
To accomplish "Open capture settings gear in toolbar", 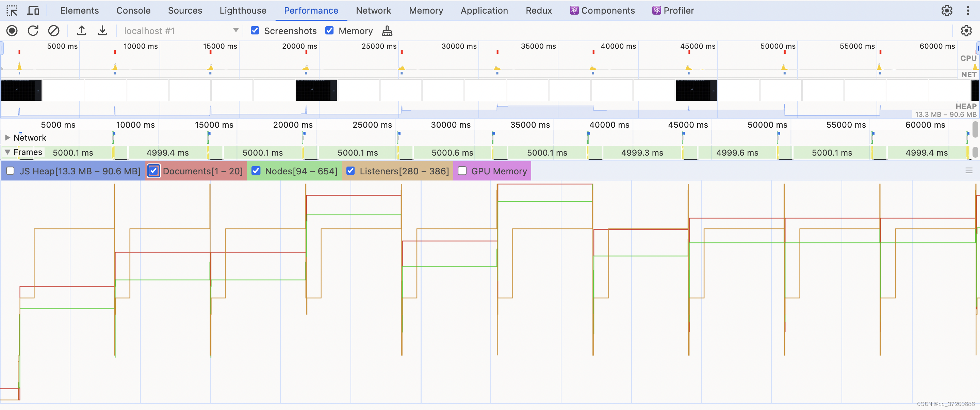I will coord(966,31).
